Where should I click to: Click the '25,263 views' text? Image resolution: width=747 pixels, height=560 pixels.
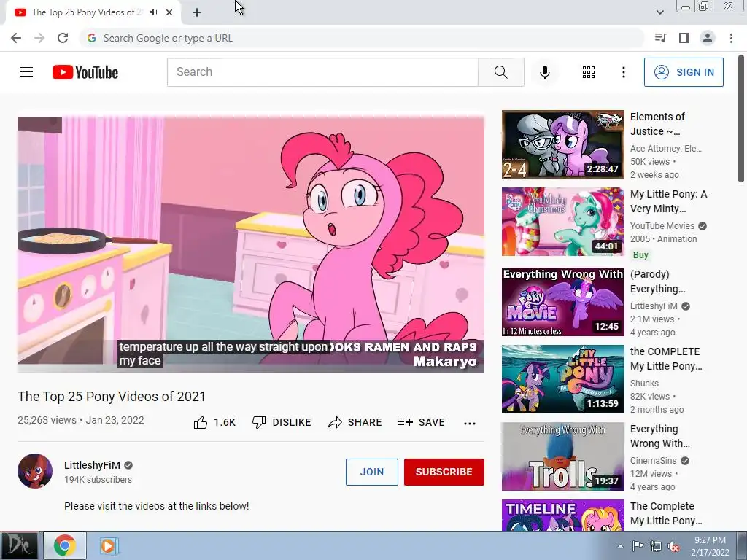pos(47,420)
